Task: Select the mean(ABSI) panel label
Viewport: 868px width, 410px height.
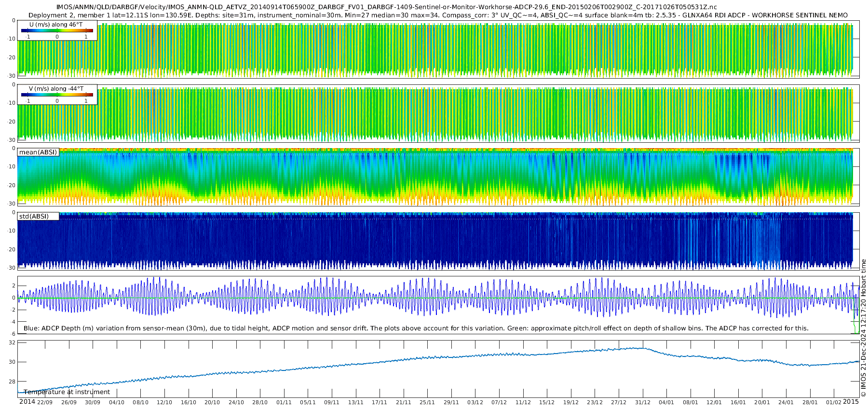Action: 38,152
